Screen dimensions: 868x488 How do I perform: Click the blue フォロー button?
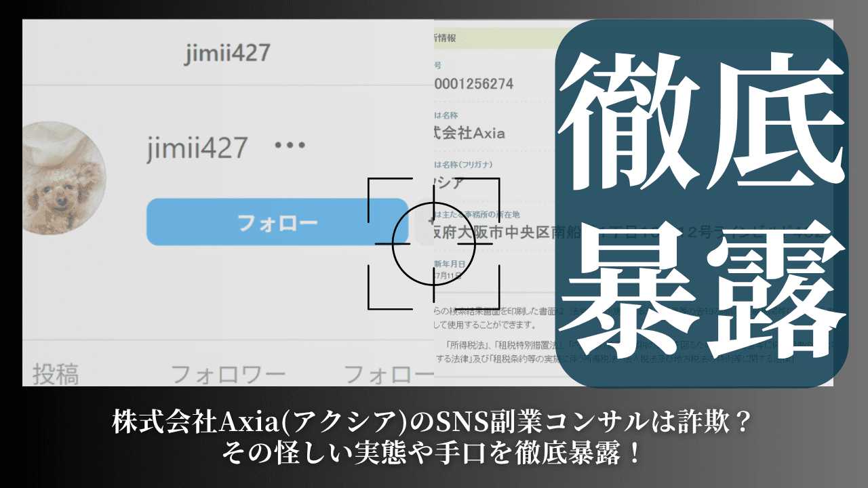point(277,222)
